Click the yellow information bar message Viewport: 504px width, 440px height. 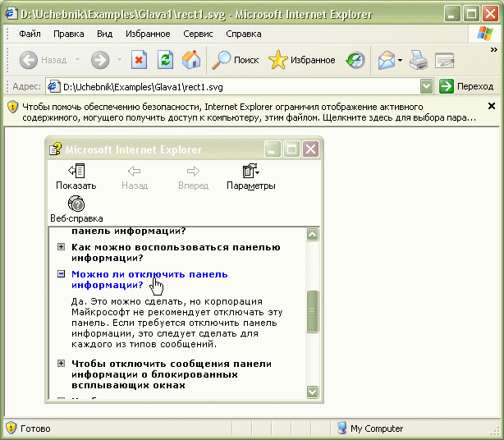(x=246, y=112)
